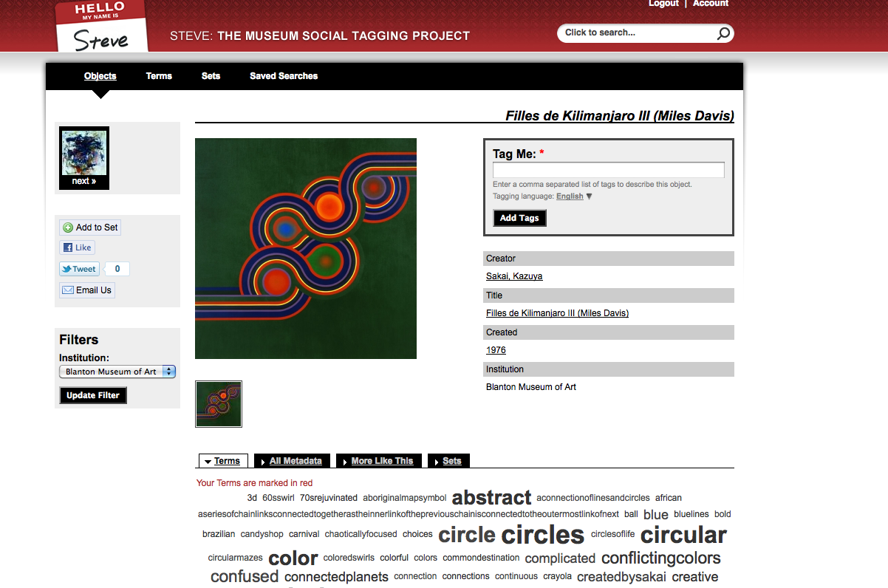Select the 'aconnectionoflinesandcircles' tag term

click(x=593, y=498)
